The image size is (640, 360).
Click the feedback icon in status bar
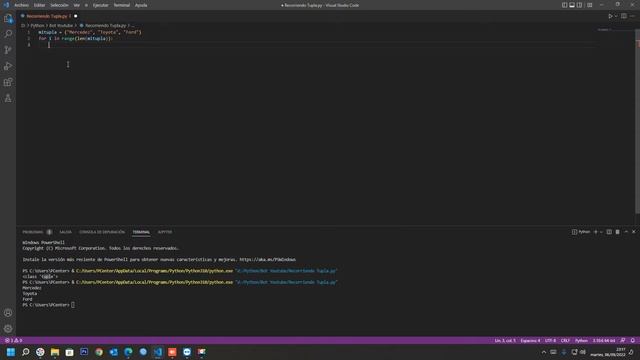(623, 340)
